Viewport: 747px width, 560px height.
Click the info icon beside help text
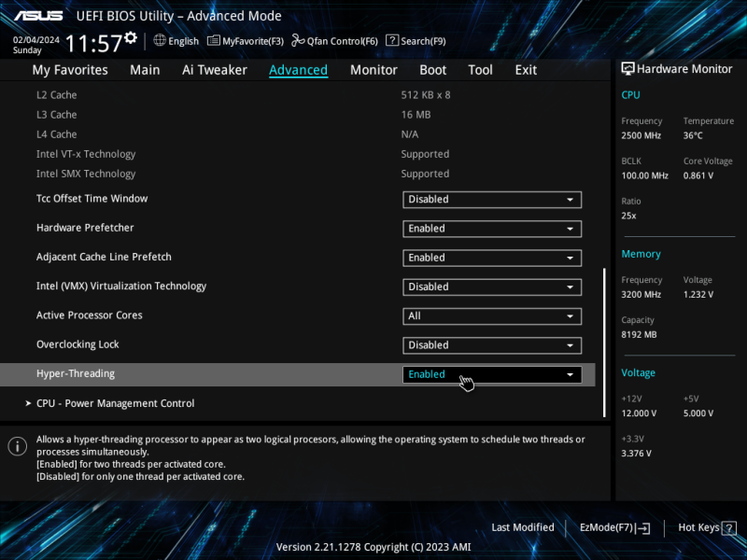(x=17, y=446)
